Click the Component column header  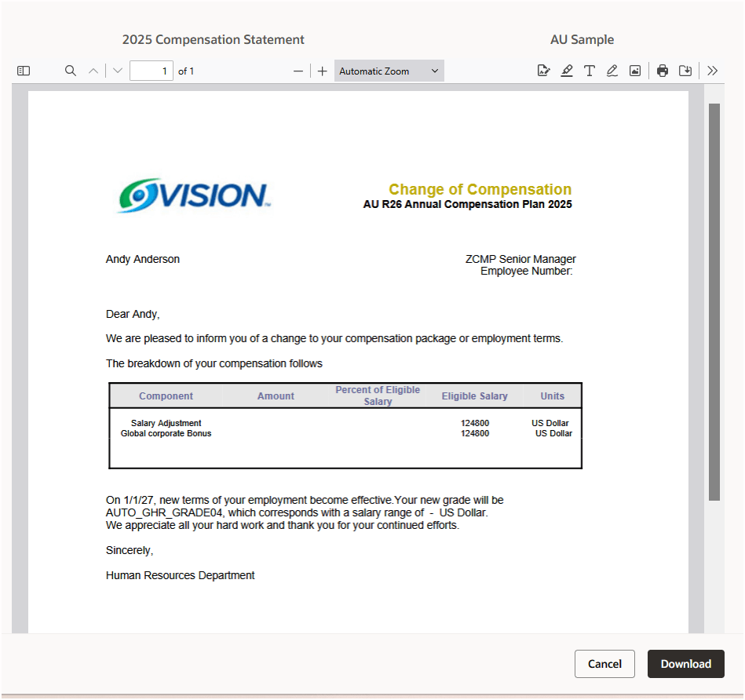(x=166, y=396)
